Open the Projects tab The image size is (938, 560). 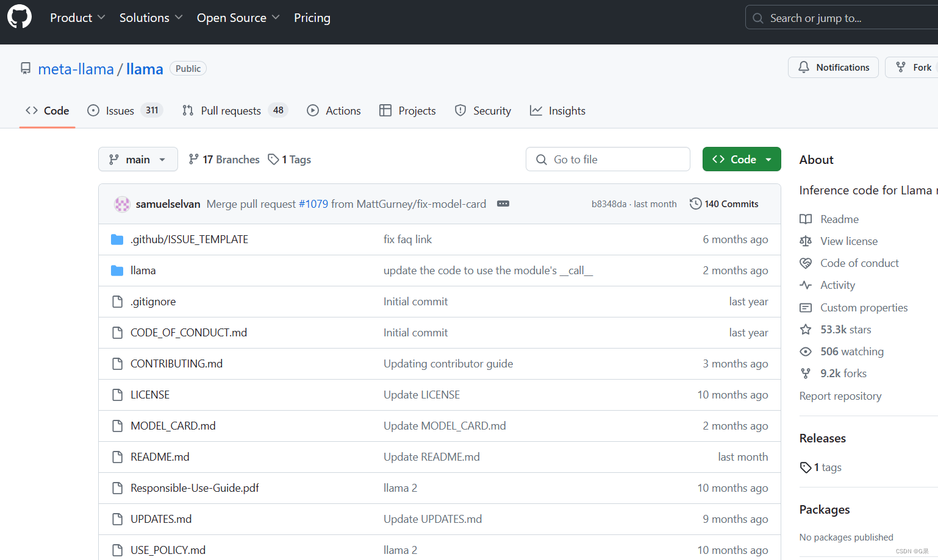[407, 110]
